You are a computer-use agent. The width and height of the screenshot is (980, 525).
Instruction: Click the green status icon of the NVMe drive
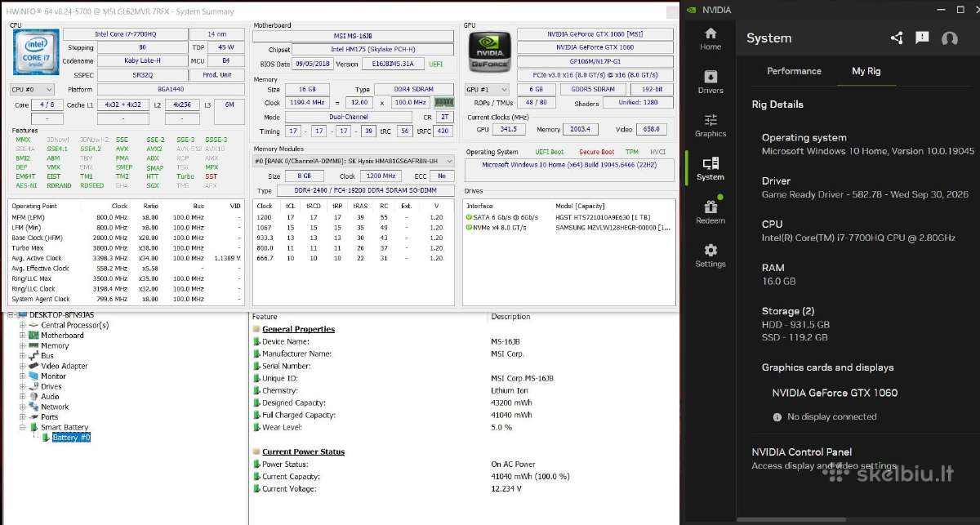point(469,228)
